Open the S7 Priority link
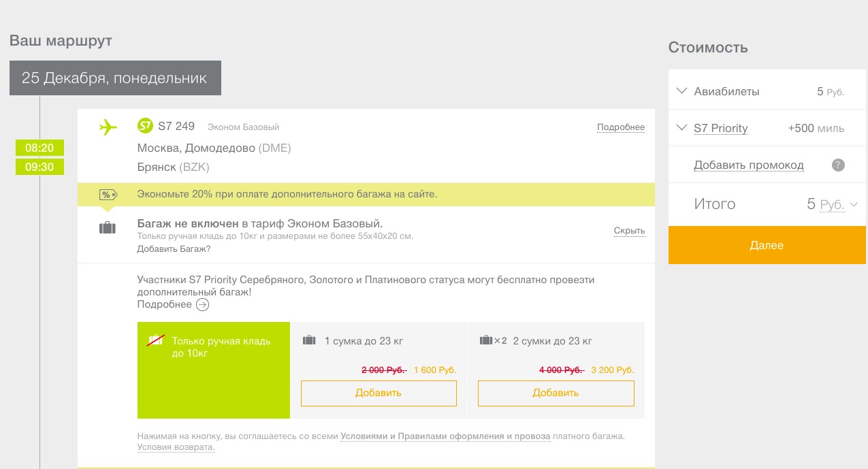868x469 pixels. coord(720,129)
